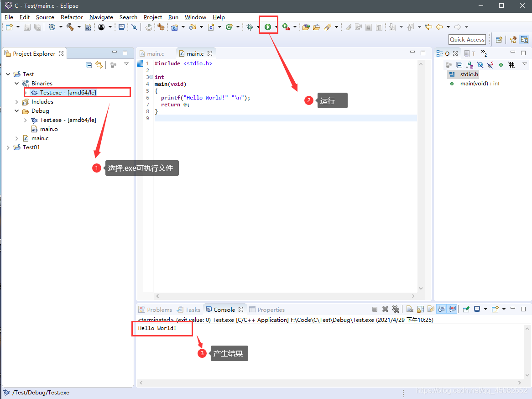Click editor horizontal scrollbar right arrow
Image resolution: width=532 pixels, height=399 pixels.
pyautogui.click(x=413, y=296)
